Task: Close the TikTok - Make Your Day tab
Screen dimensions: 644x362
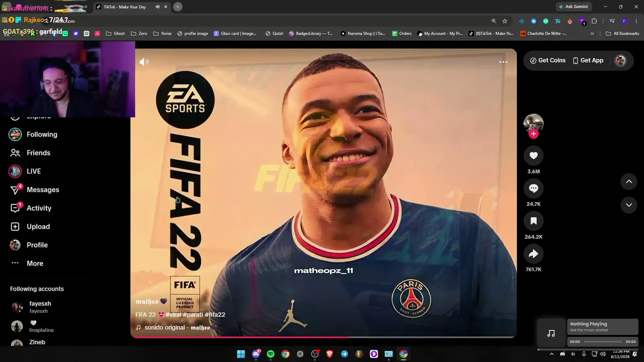Action: (x=166, y=7)
